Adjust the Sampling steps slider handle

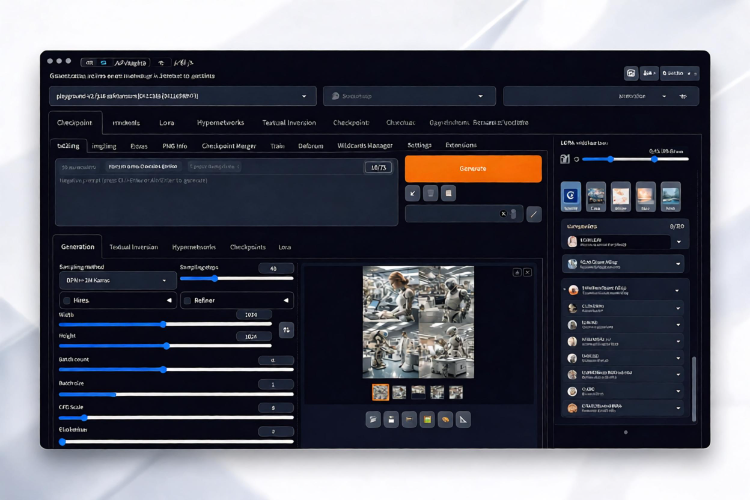pos(215,278)
